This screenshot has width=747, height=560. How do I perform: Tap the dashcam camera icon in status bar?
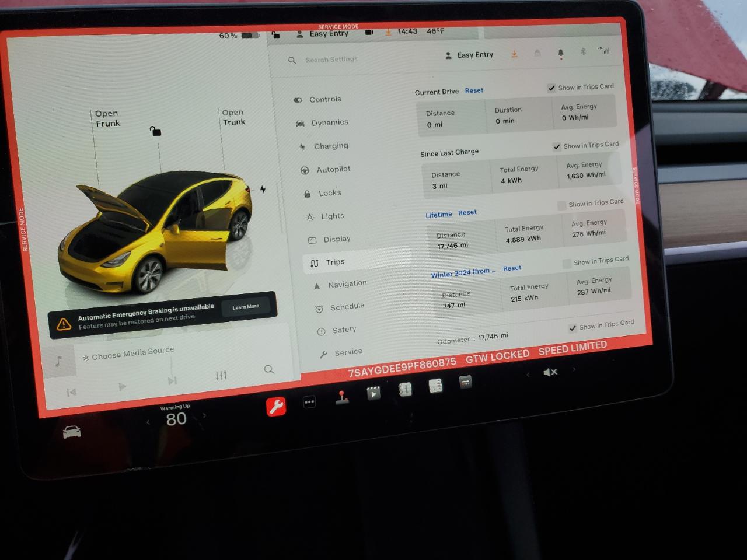369,33
